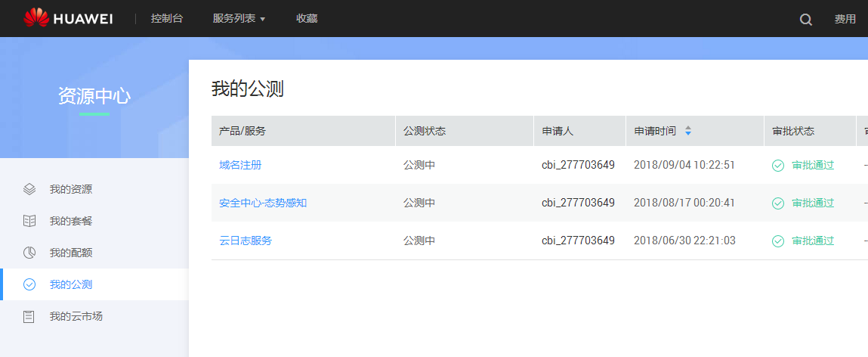Open 费用 menu in top bar
The image size is (868, 357).
pos(845,20)
